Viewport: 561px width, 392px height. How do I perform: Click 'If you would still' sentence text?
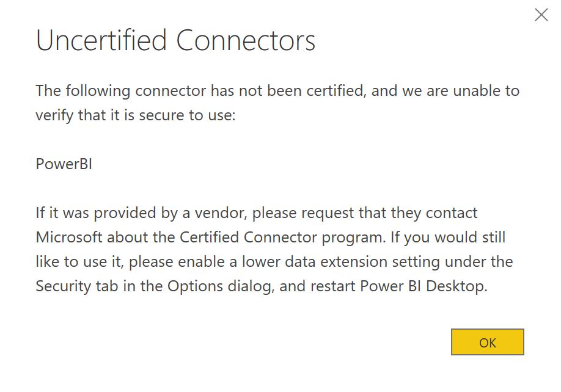coord(448,238)
